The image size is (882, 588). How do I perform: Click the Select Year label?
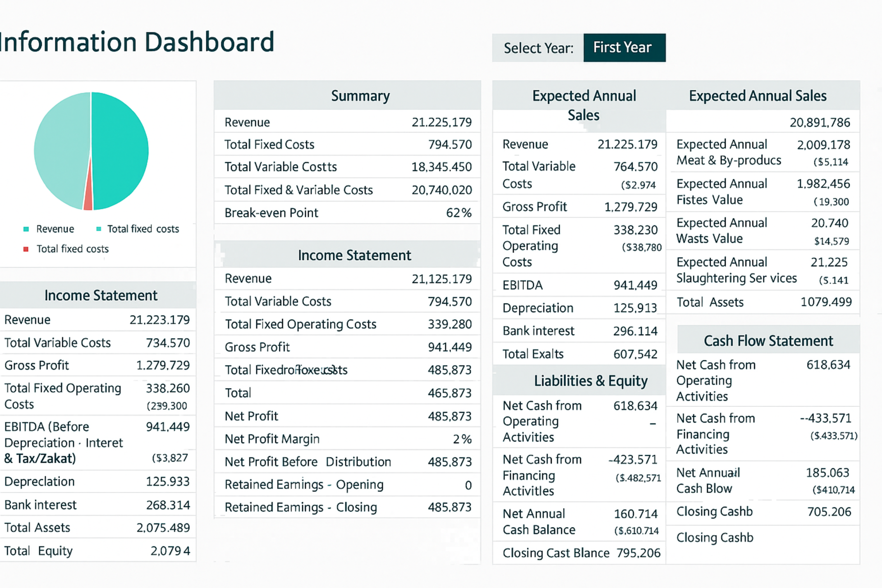[x=538, y=48]
